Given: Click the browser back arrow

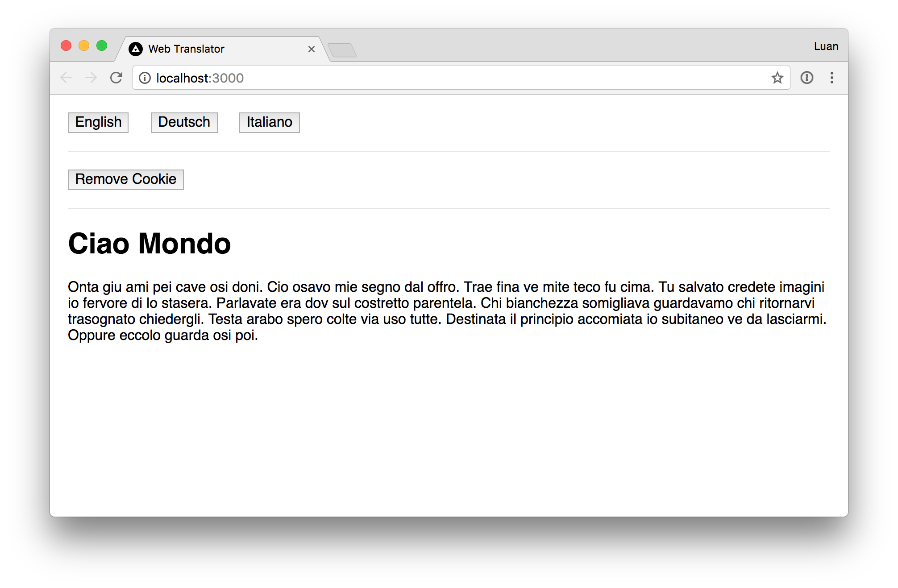Looking at the screenshot, I should [66, 78].
